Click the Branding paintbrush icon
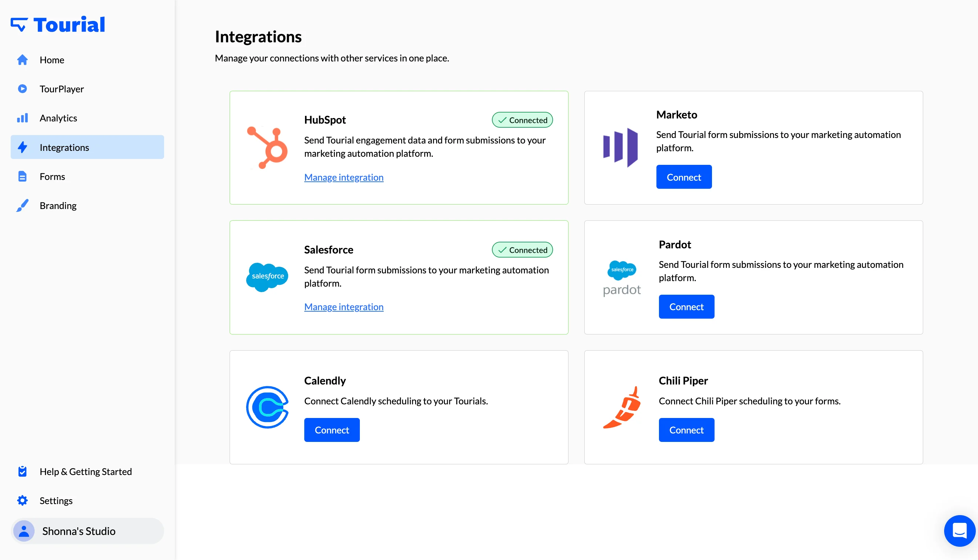Screen dimensions: 978x560 pyautogui.click(x=22, y=205)
